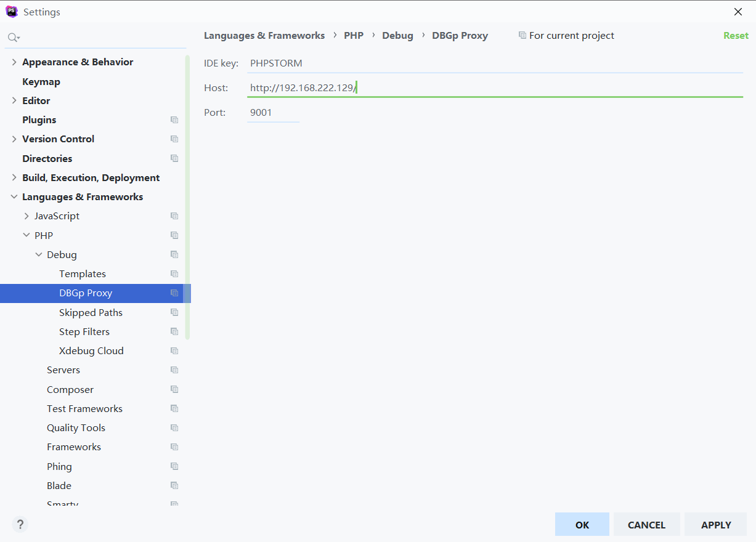Click PHP in the breadcrumb path

pyautogui.click(x=354, y=36)
